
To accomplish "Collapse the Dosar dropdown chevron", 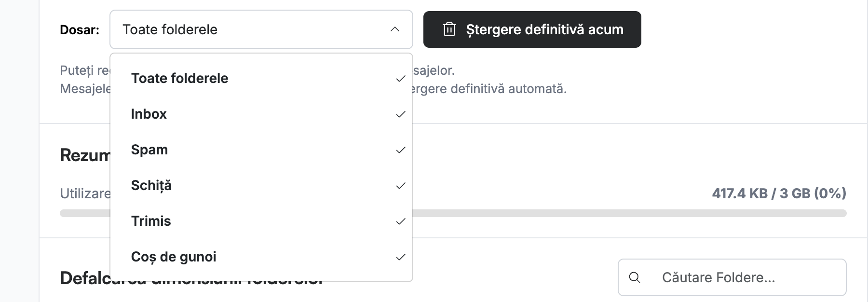I will (x=394, y=29).
